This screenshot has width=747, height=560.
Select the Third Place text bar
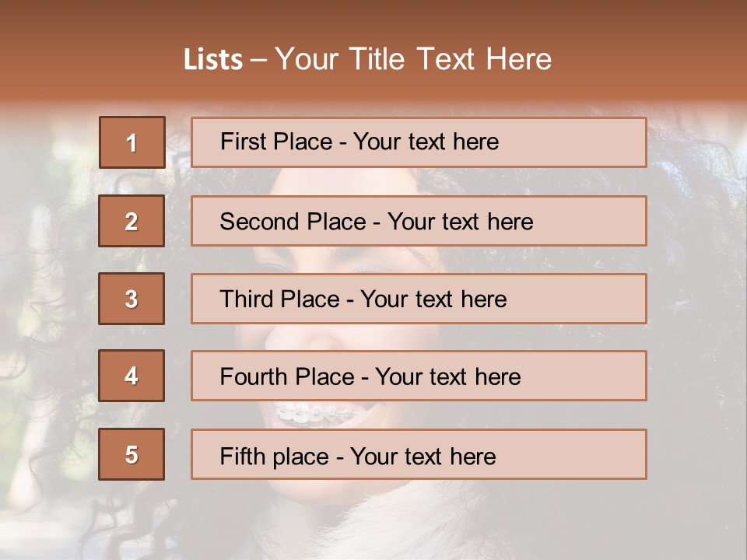(x=419, y=299)
